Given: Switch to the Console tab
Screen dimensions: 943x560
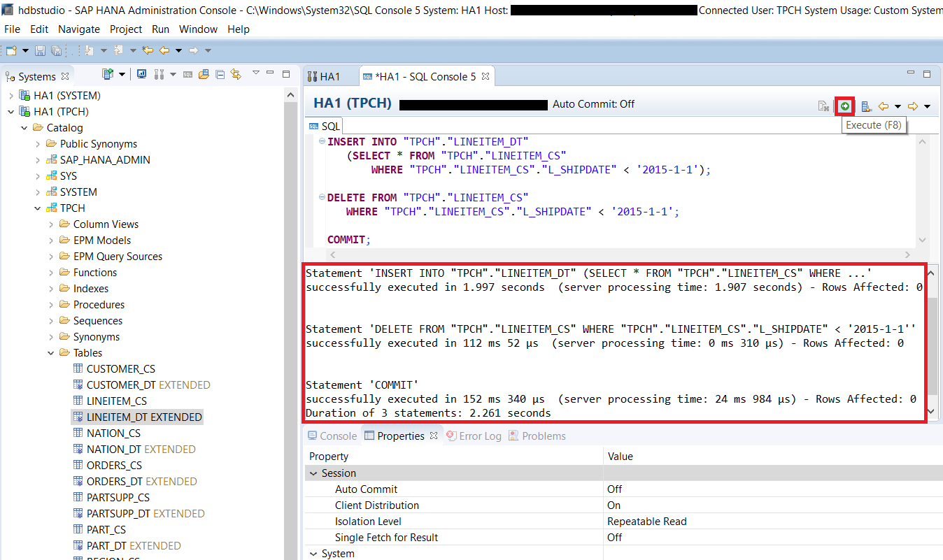Looking at the screenshot, I should [332, 436].
